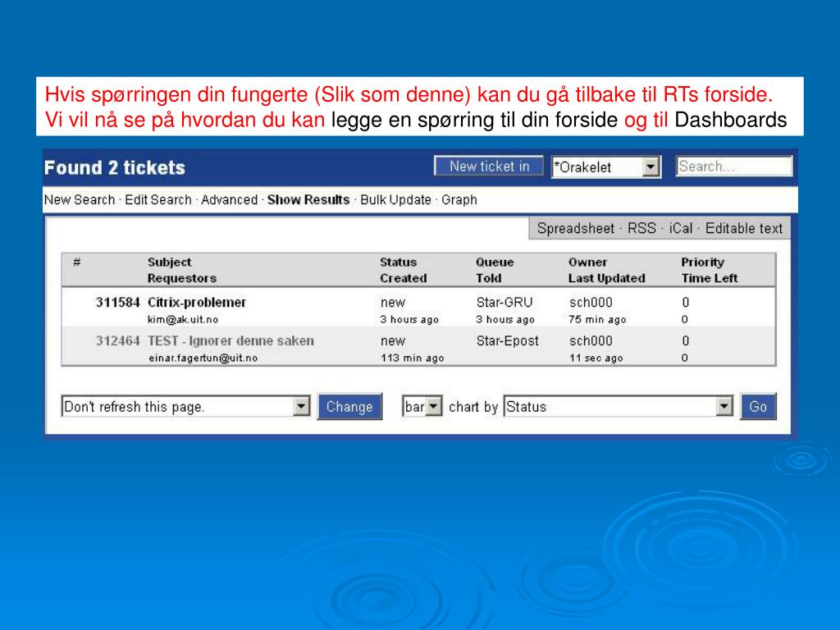Sort by the # column header
Image resolution: width=840 pixels, height=630 pixels.
(77, 262)
